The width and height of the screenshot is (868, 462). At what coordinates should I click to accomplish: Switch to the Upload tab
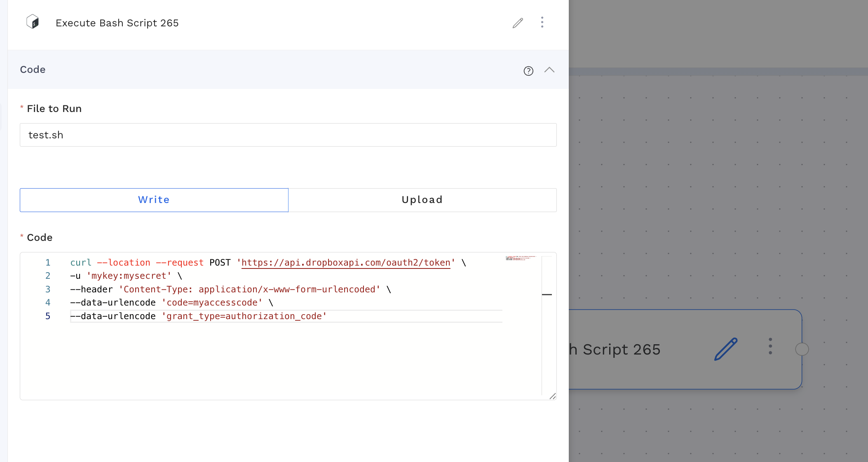(x=422, y=200)
